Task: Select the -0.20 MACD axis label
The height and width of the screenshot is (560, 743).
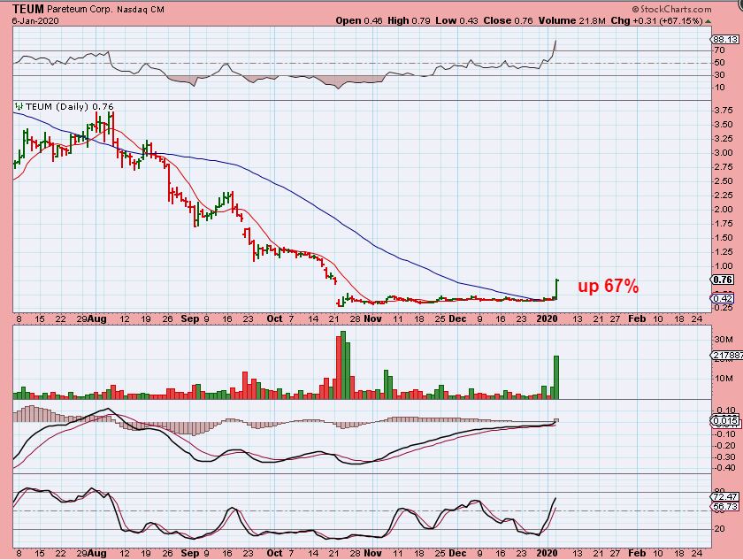Action: 724,446
